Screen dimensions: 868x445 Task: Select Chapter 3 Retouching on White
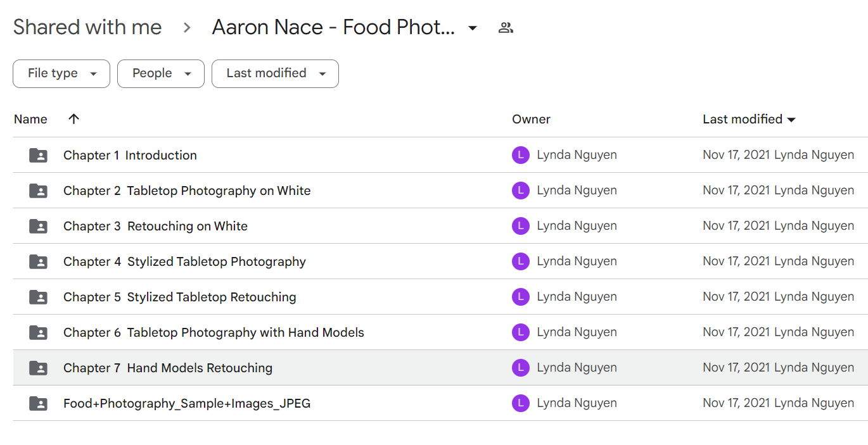point(155,226)
